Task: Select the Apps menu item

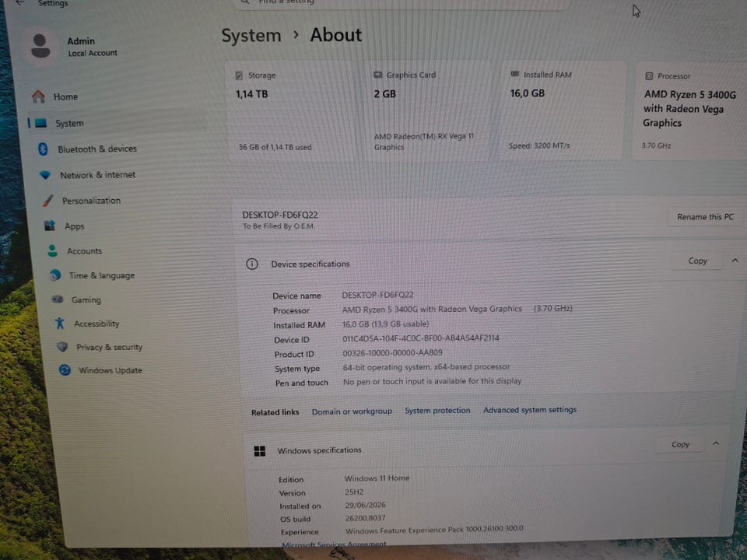Action: pyautogui.click(x=75, y=226)
